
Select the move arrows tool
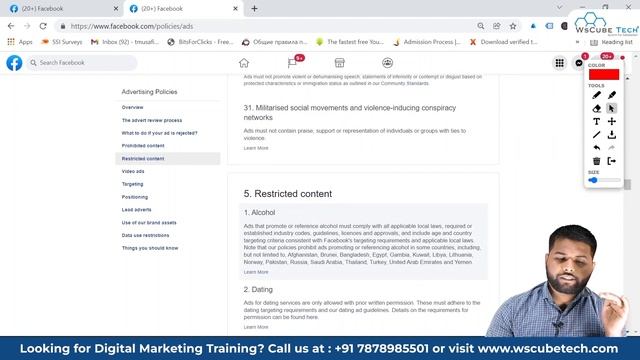[x=611, y=121]
